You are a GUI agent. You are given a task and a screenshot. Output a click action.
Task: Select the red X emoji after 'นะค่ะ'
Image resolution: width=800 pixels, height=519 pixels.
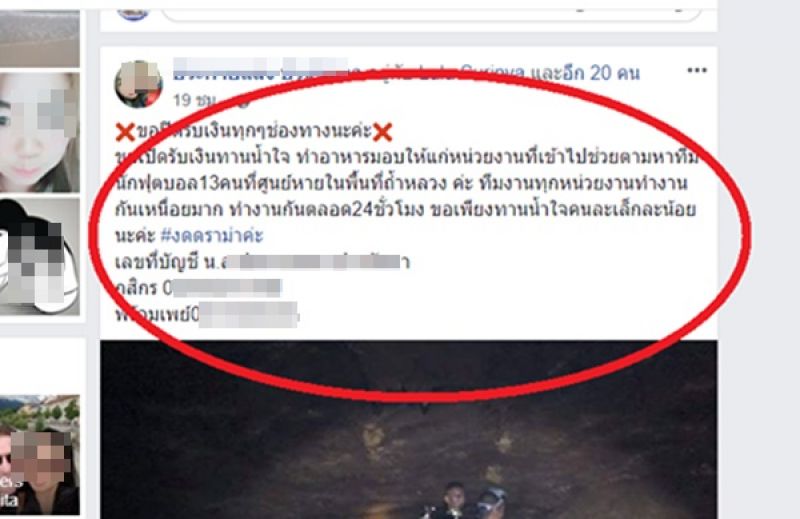[382, 132]
